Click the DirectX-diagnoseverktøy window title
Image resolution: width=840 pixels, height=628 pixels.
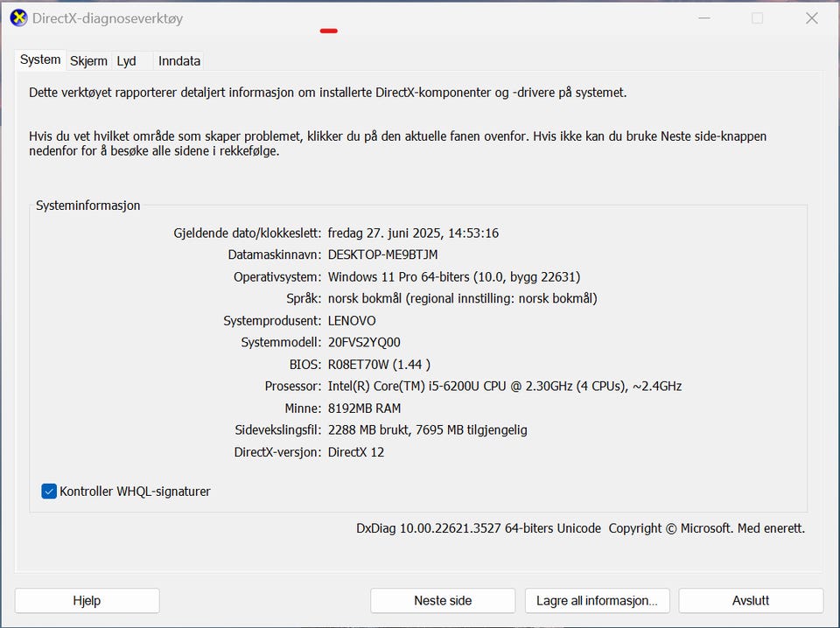click(x=108, y=18)
